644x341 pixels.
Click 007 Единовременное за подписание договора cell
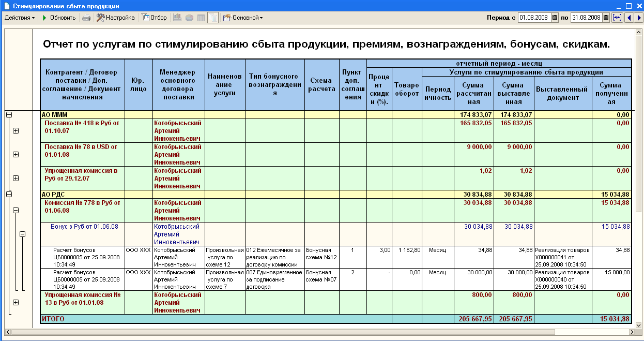pyautogui.click(x=275, y=279)
